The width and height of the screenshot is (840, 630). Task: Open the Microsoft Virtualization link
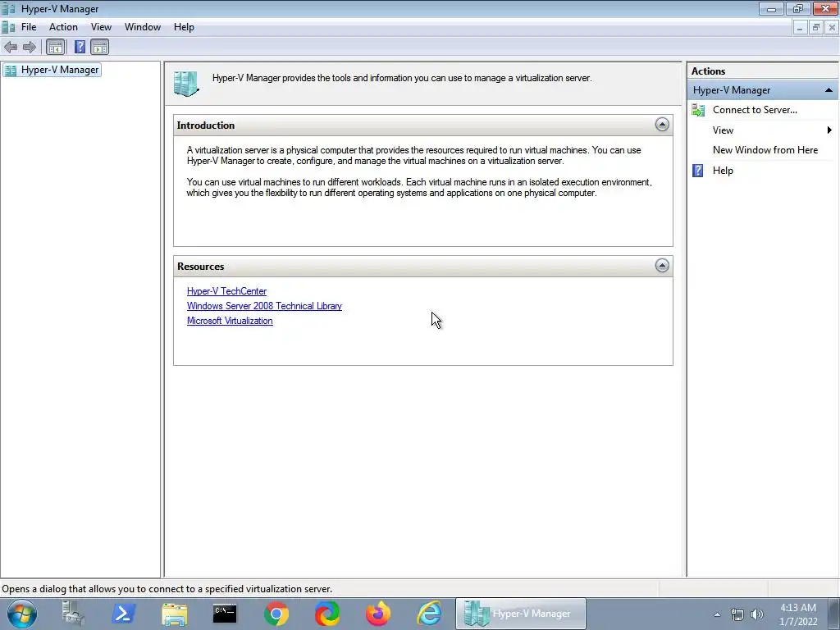click(230, 321)
